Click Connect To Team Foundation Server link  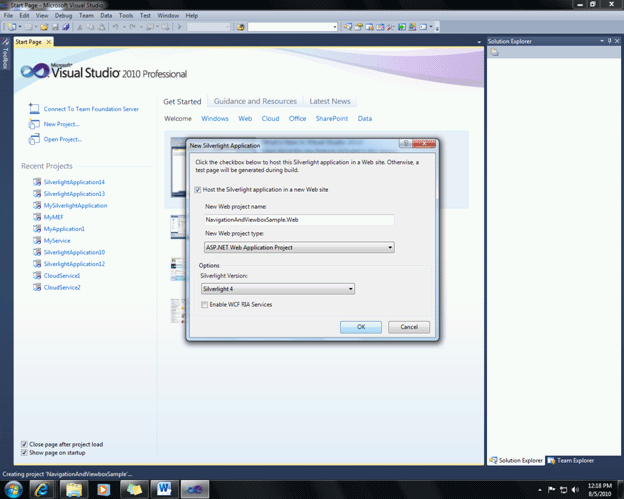91,109
